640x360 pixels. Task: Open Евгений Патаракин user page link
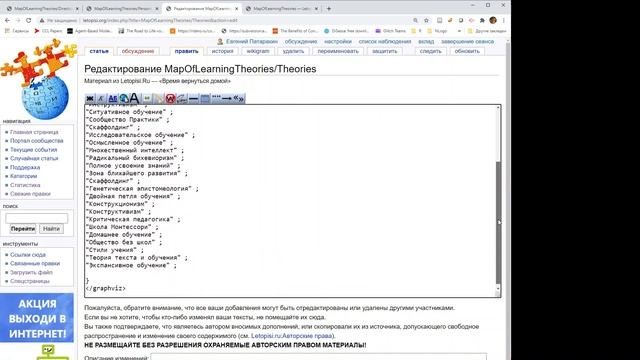(x=252, y=41)
